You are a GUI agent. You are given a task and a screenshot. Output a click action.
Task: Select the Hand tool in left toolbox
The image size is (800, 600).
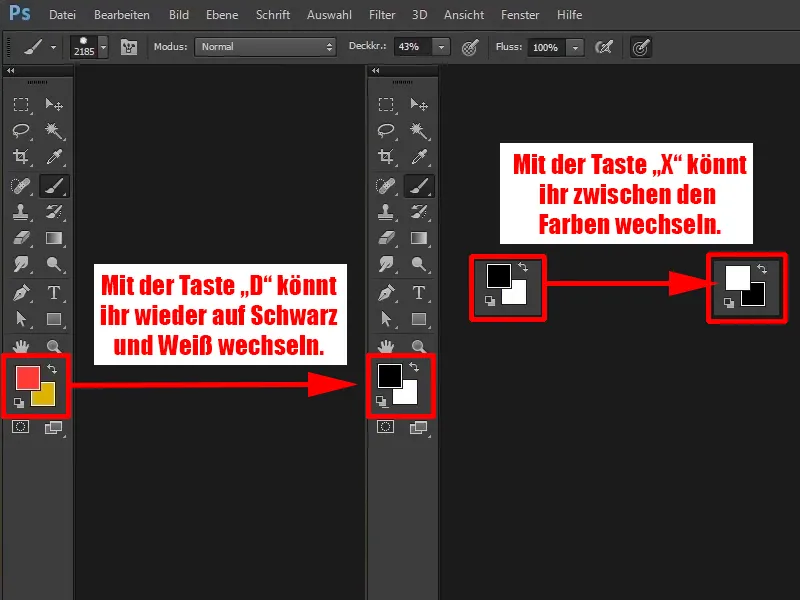[x=21, y=346]
